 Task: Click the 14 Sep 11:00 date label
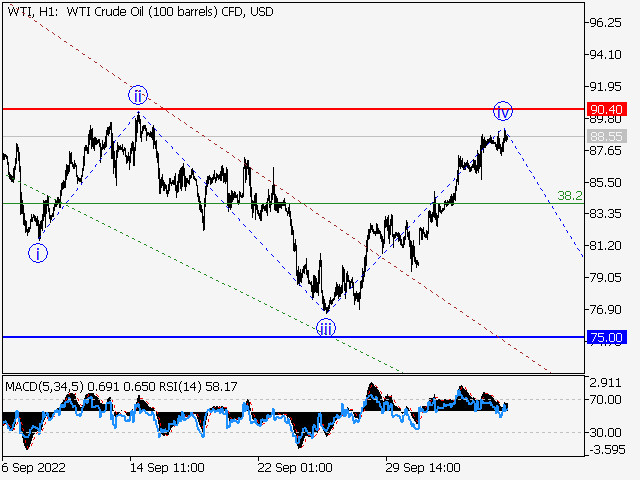(167, 467)
